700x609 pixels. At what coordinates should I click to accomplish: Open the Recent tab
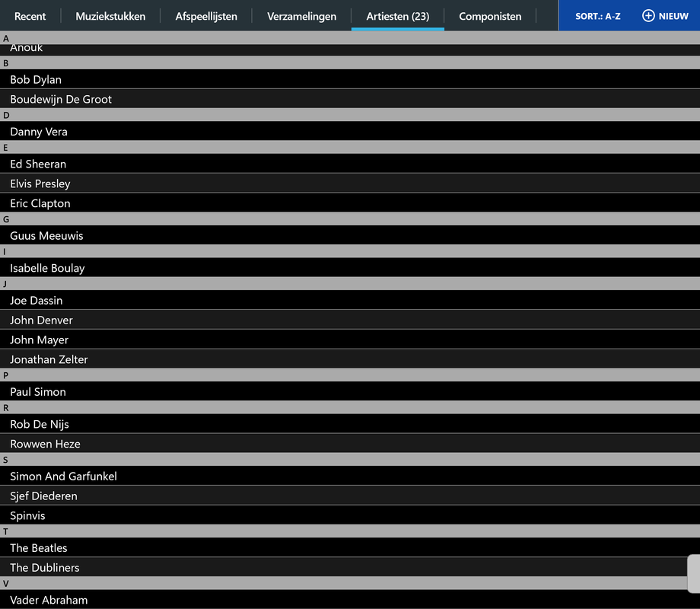[x=30, y=16]
